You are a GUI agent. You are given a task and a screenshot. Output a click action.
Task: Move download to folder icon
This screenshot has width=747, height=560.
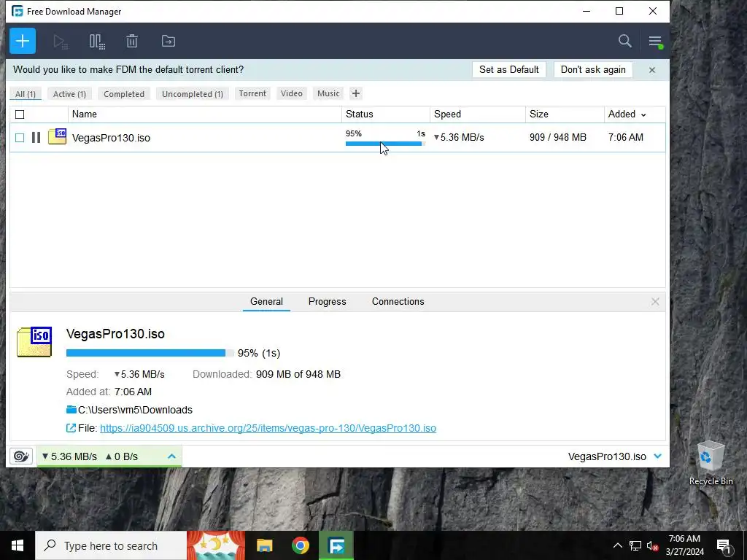(x=169, y=42)
